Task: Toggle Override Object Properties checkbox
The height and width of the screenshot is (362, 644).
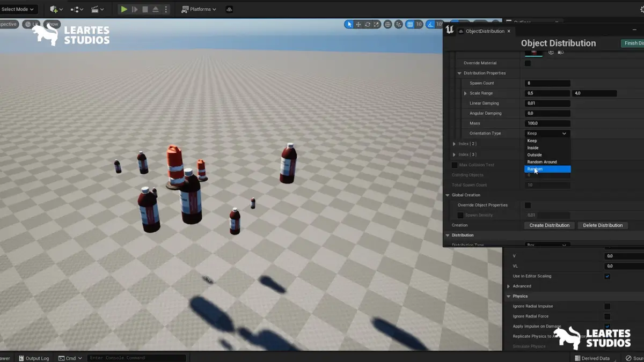Action: coord(528,205)
